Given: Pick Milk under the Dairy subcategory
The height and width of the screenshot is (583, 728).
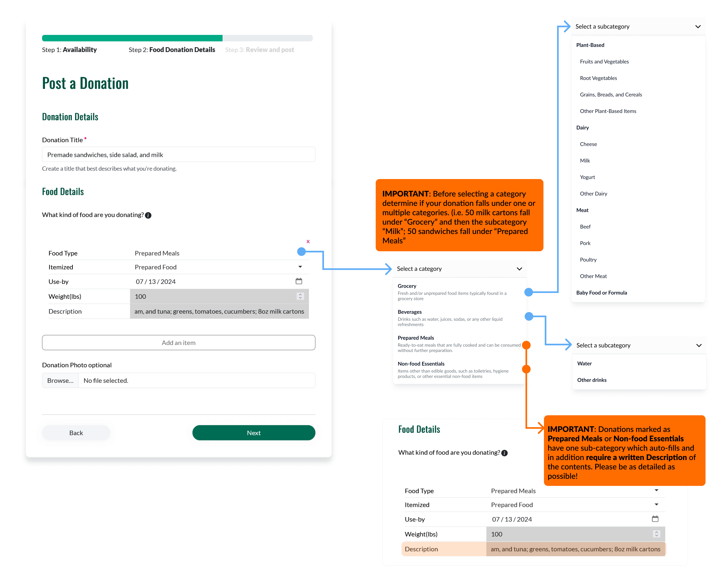Looking at the screenshot, I should click(585, 161).
